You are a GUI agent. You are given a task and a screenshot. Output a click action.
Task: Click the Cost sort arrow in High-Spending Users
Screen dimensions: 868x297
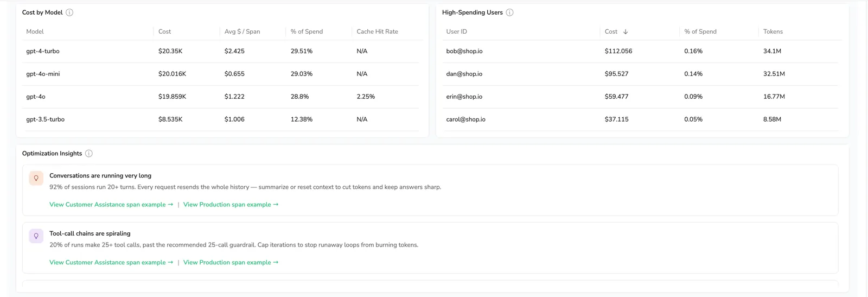tap(626, 31)
